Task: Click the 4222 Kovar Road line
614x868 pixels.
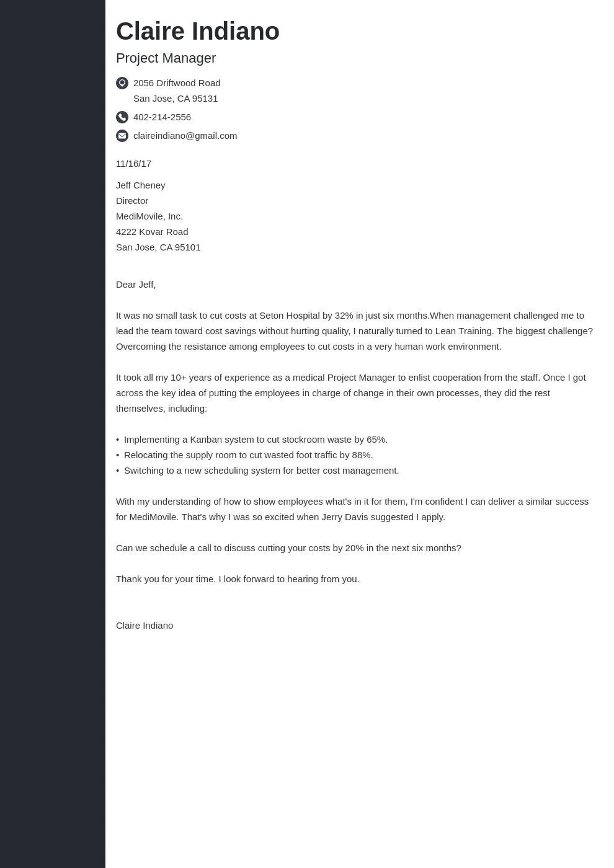Action: tap(151, 232)
